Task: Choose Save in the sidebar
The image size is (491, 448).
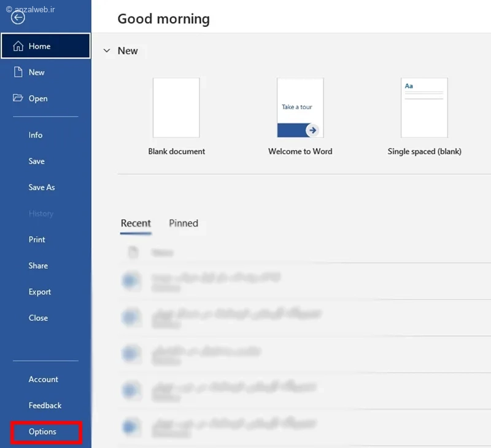Action: 37,161
